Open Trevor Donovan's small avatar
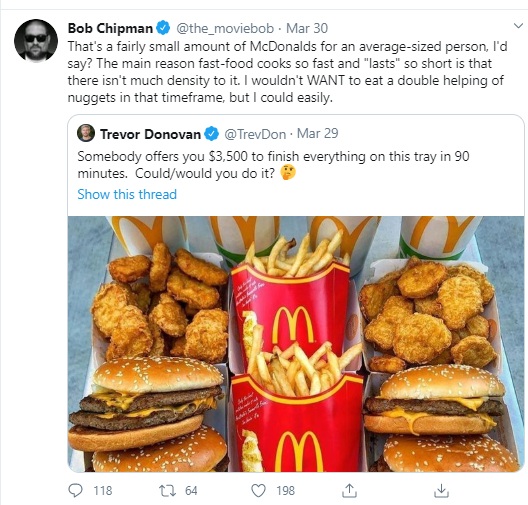Screen dimensions: 528x505 coord(86,133)
